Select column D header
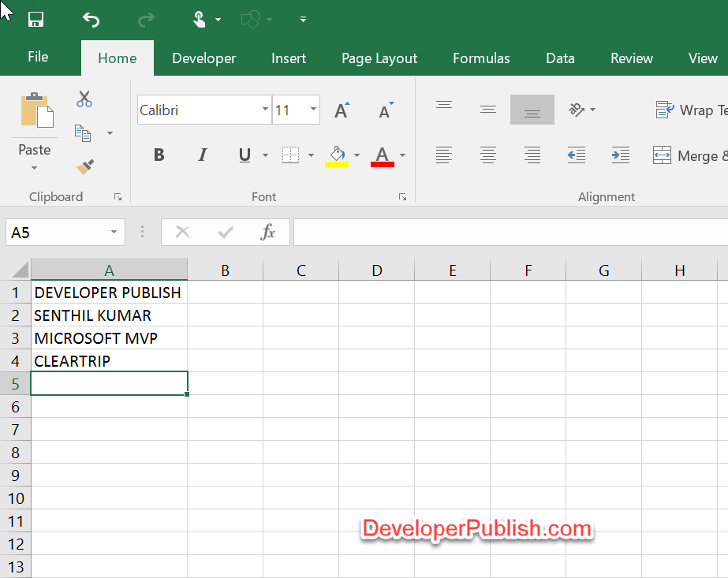Image resolution: width=728 pixels, height=578 pixels. (x=376, y=270)
